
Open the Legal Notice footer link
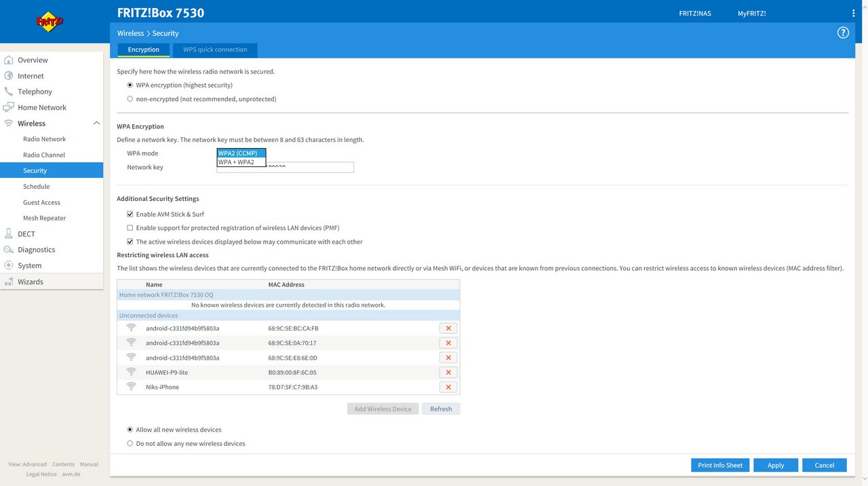(x=41, y=474)
